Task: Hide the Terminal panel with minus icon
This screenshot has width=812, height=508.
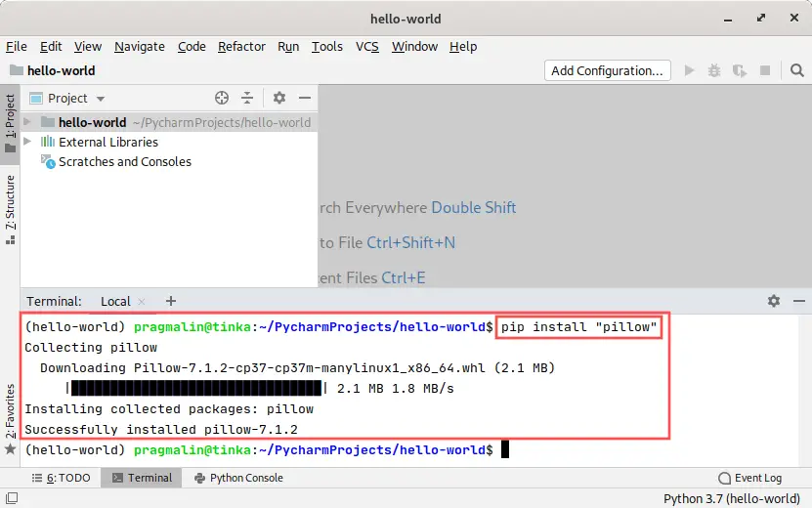Action: [799, 301]
